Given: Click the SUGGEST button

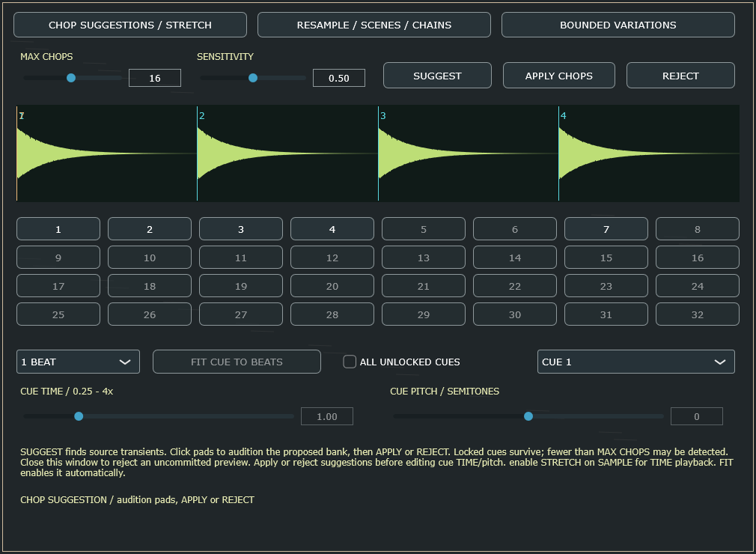Looking at the screenshot, I should tap(437, 76).
